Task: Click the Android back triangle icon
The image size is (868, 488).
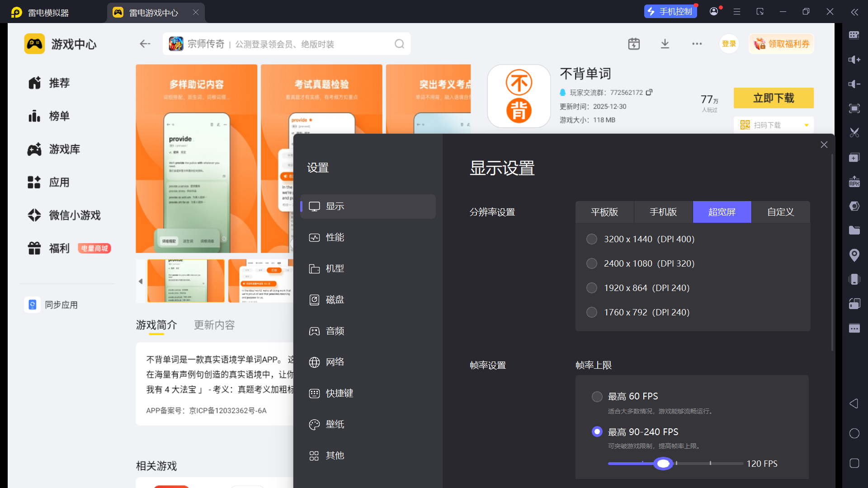Action: (x=854, y=404)
